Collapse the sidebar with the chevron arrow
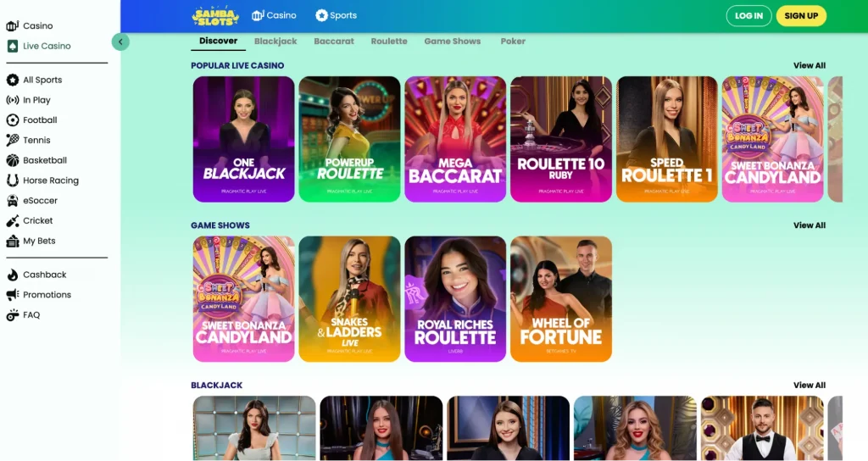The height and width of the screenshot is (461, 868). pyautogui.click(x=120, y=42)
